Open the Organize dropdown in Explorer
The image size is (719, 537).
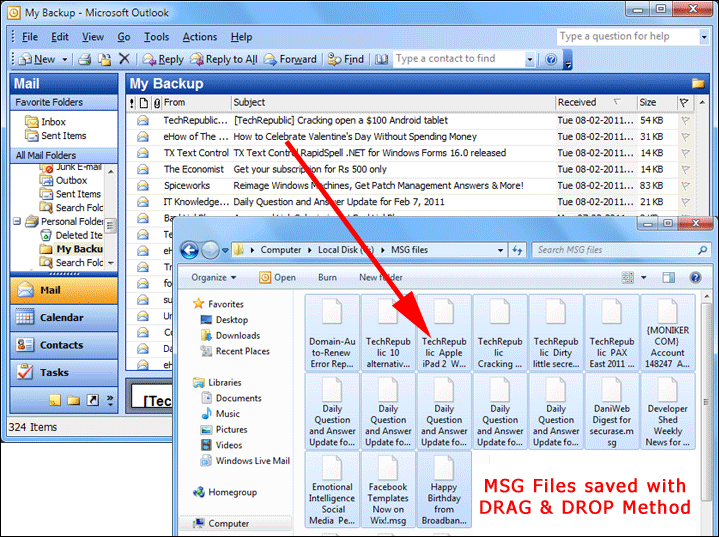coord(213,277)
